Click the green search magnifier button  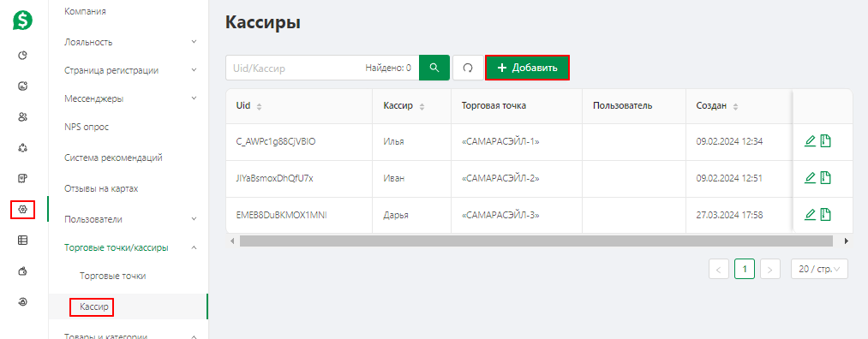[434, 68]
